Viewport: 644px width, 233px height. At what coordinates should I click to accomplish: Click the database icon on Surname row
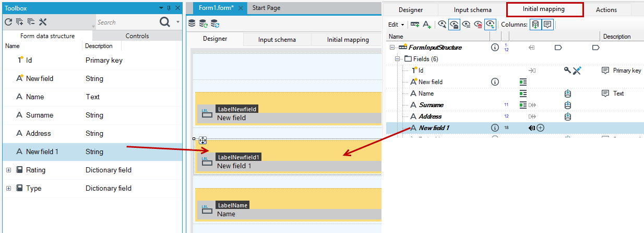click(x=567, y=105)
